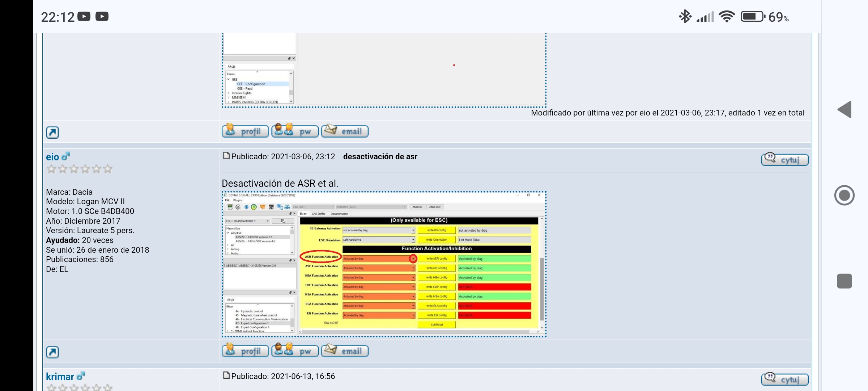868x391 pixels.
Task: Open the ASR deactivation DDT4All screenshot thumbnail
Action: click(x=384, y=264)
